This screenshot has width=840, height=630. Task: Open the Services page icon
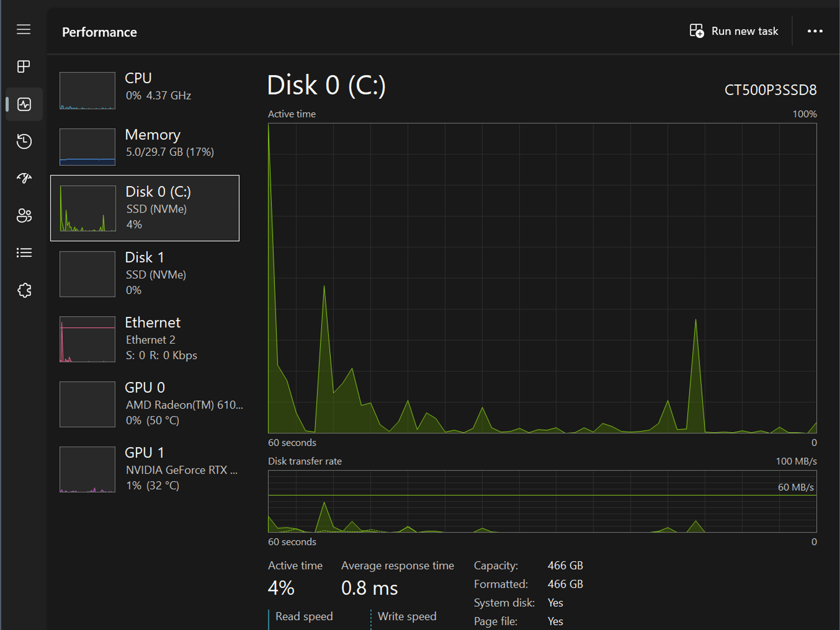pos(24,290)
